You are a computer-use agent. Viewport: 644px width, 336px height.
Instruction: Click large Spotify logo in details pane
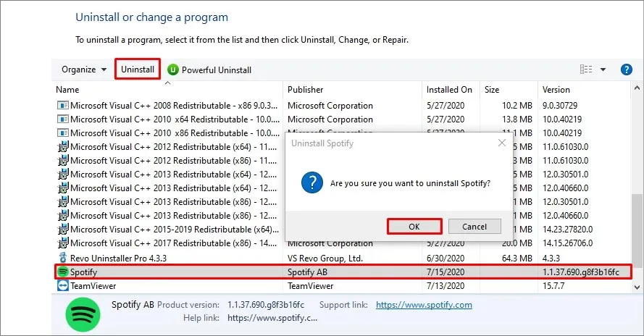(x=83, y=315)
